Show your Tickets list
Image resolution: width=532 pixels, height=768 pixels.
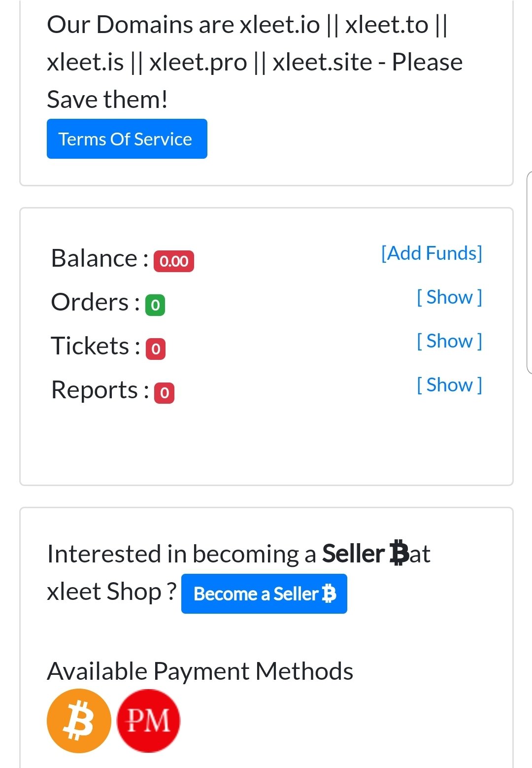pos(449,341)
